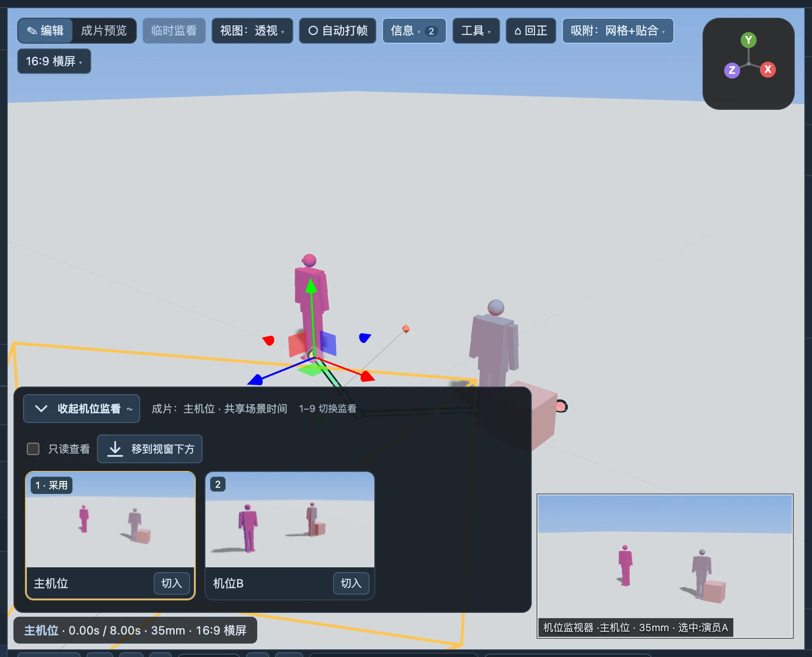812x657 pixels.
Task: Click the main camera status bar label
Action: point(135,630)
